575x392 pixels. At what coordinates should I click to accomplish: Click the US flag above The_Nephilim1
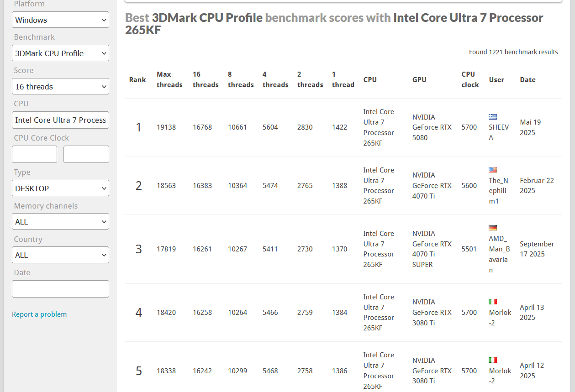[492, 170]
